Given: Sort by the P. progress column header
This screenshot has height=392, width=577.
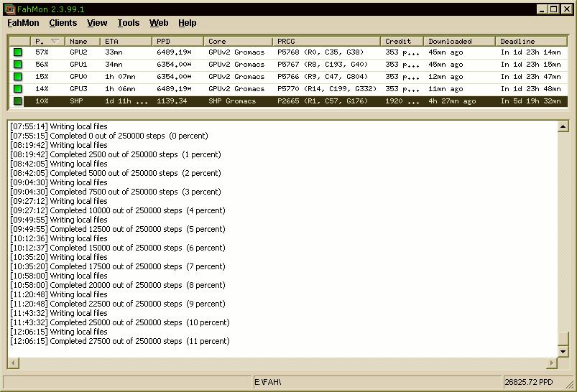Looking at the screenshot, I should (x=47, y=41).
